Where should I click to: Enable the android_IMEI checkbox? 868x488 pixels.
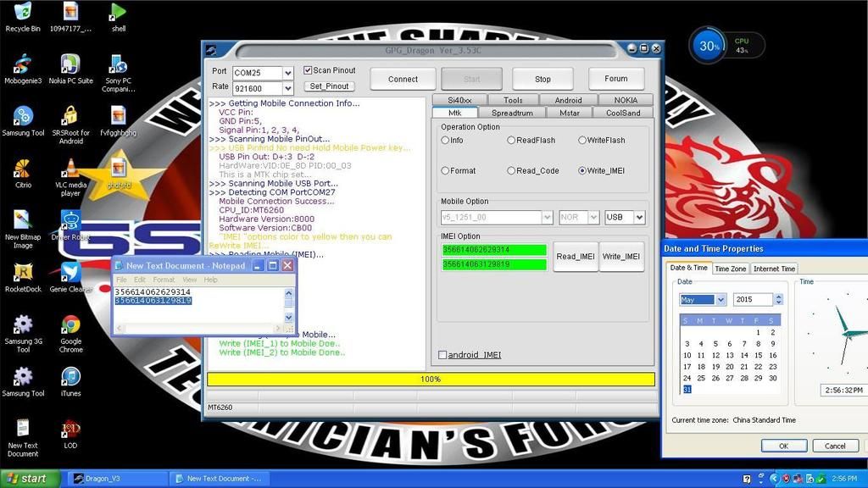coord(442,355)
